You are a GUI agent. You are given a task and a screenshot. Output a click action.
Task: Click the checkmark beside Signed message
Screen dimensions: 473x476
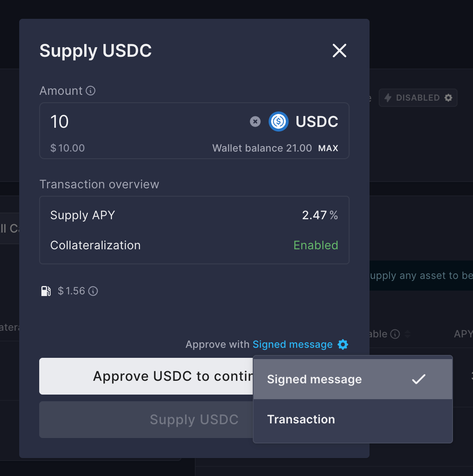click(419, 379)
